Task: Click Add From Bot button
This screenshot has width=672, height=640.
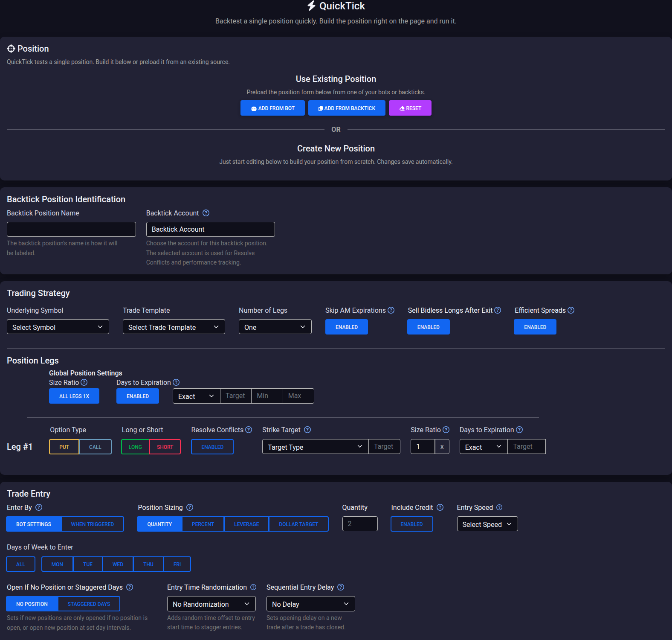Action: tap(273, 108)
